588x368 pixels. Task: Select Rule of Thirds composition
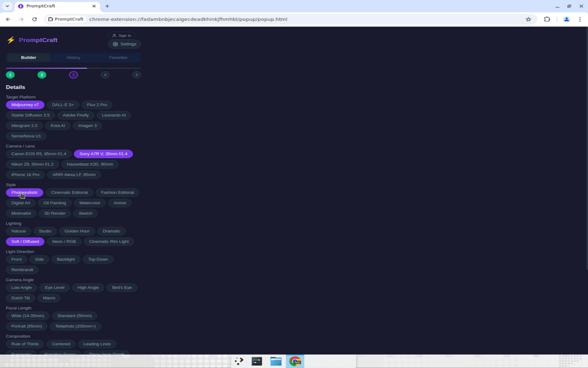25,344
